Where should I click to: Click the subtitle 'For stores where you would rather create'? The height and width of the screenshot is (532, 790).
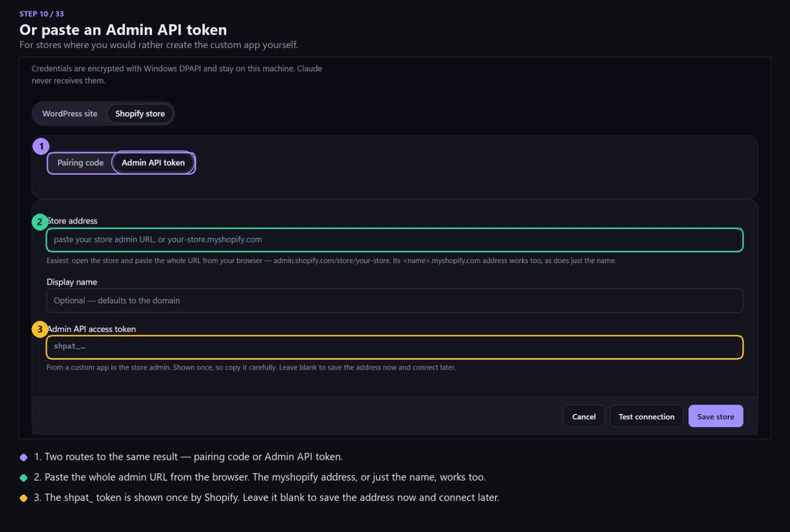pyautogui.click(x=158, y=45)
